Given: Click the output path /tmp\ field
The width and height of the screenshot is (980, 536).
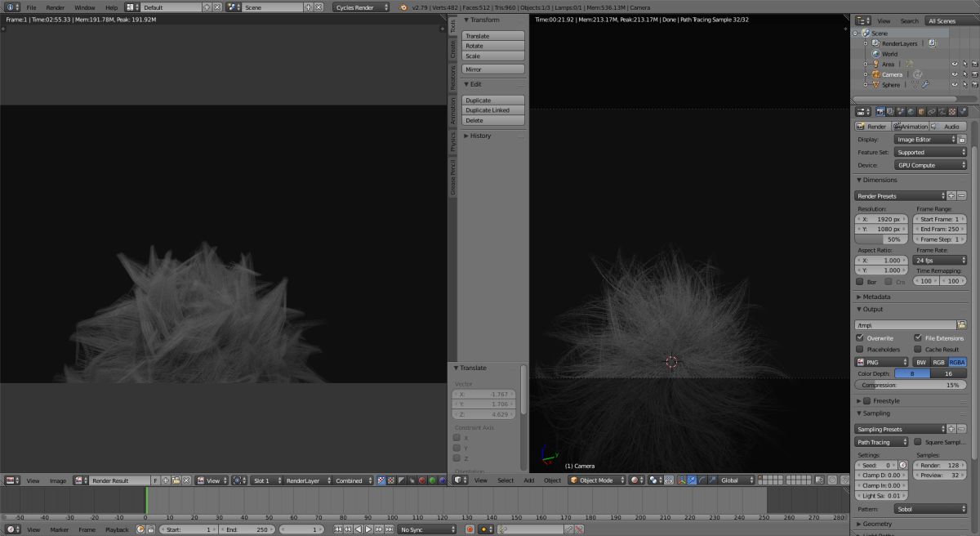Looking at the screenshot, I should click(x=905, y=325).
